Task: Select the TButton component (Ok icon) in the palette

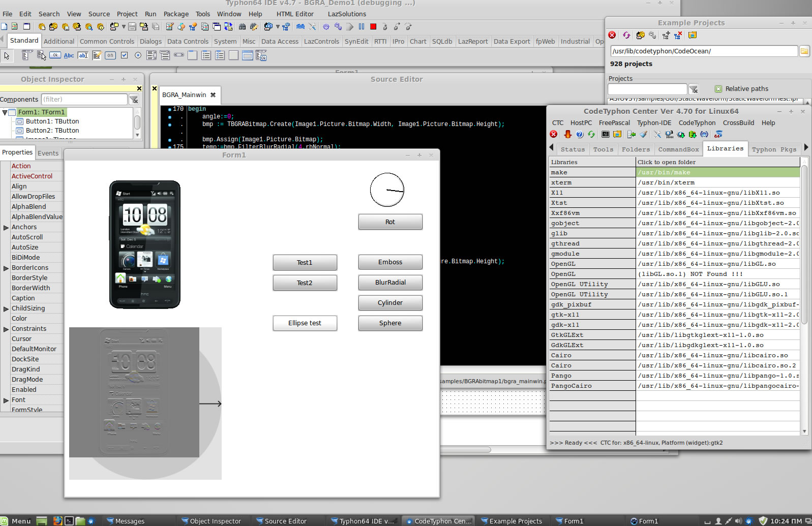Action: (55, 55)
